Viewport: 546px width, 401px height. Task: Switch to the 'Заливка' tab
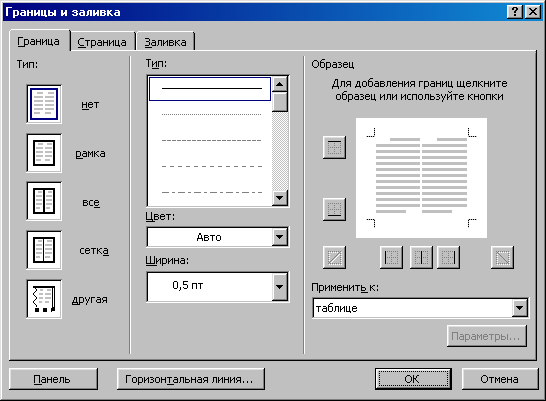(165, 42)
